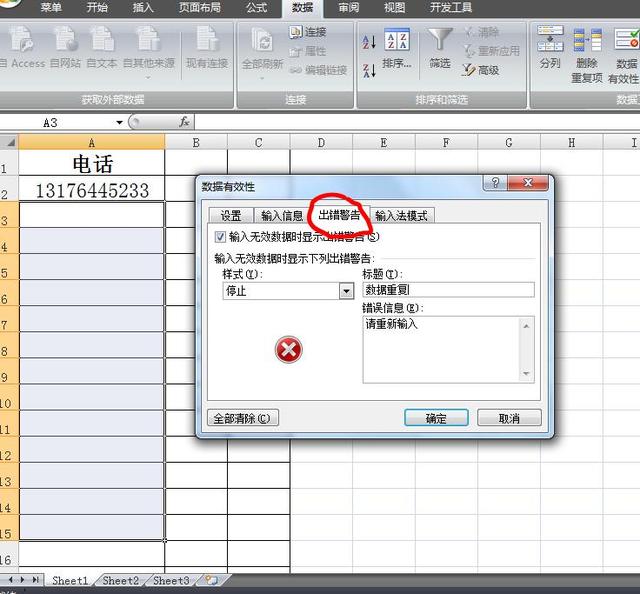Switch to the 页面布局 ribbon tab
The image size is (640, 594).
pyautogui.click(x=200, y=7)
